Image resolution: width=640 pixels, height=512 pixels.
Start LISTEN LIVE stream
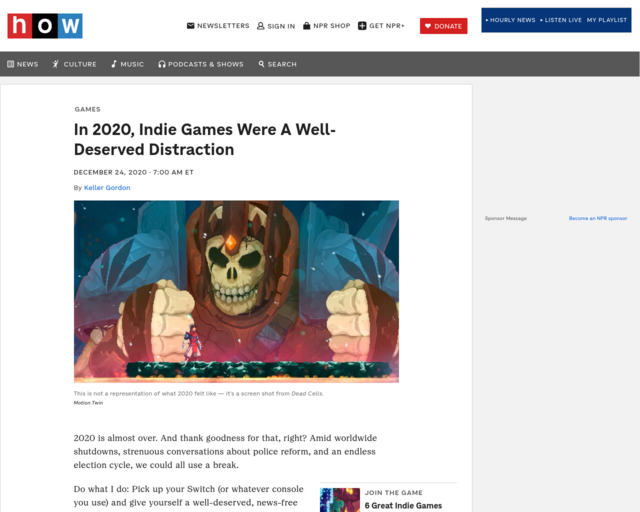[x=561, y=20]
